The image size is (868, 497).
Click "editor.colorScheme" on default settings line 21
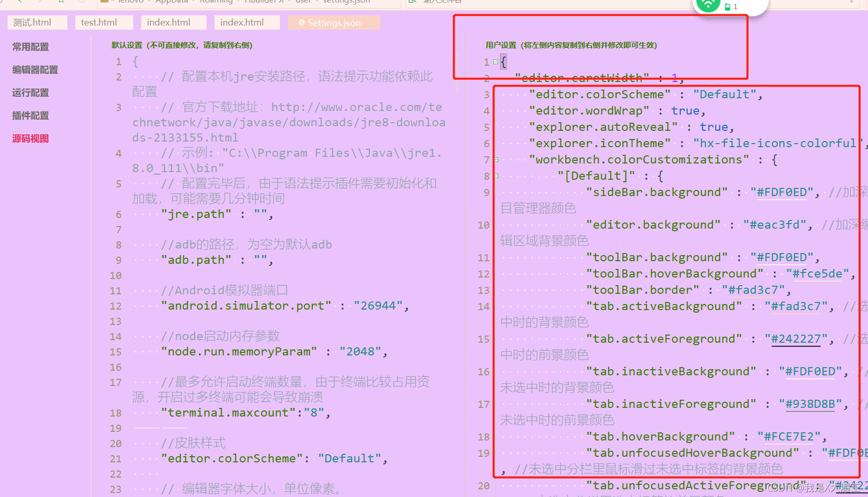coord(232,459)
